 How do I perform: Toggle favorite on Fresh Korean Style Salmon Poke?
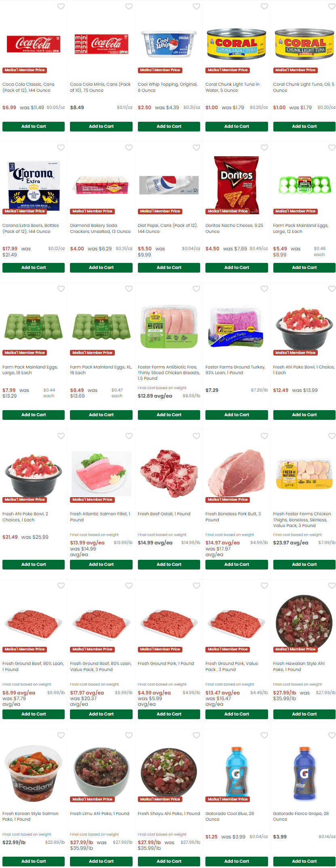coord(61,735)
